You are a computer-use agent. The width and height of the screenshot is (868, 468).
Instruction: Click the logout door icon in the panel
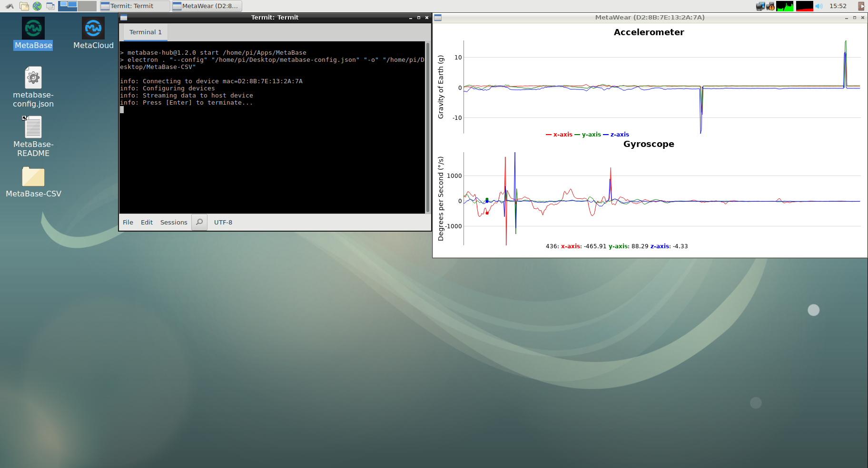coord(861,6)
